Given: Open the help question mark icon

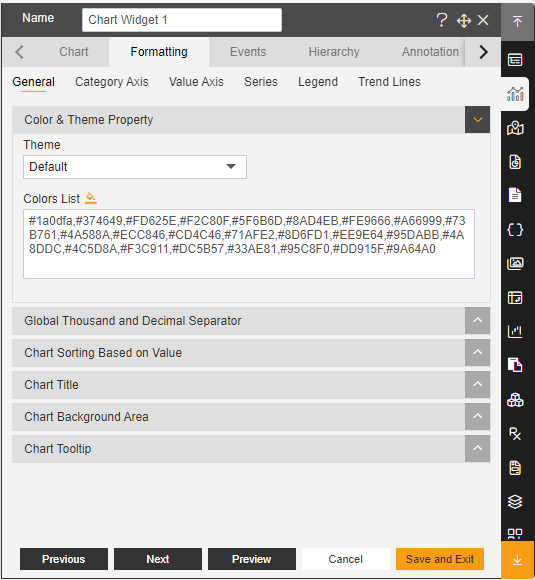Looking at the screenshot, I should tap(442, 20).
